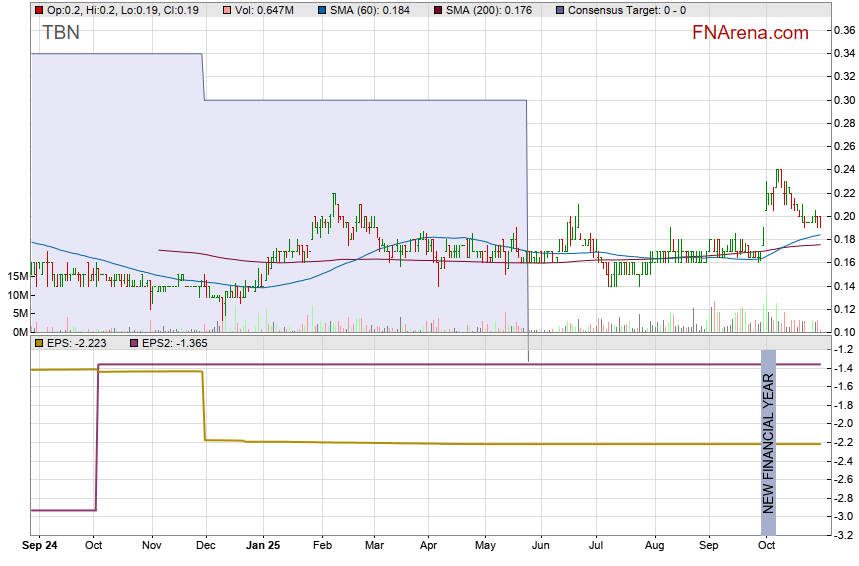Image resolution: width=859 pixels, height=566 pixels.
Task: Open the FNArena.com watermark link
Action: click(x=750, y=33)
